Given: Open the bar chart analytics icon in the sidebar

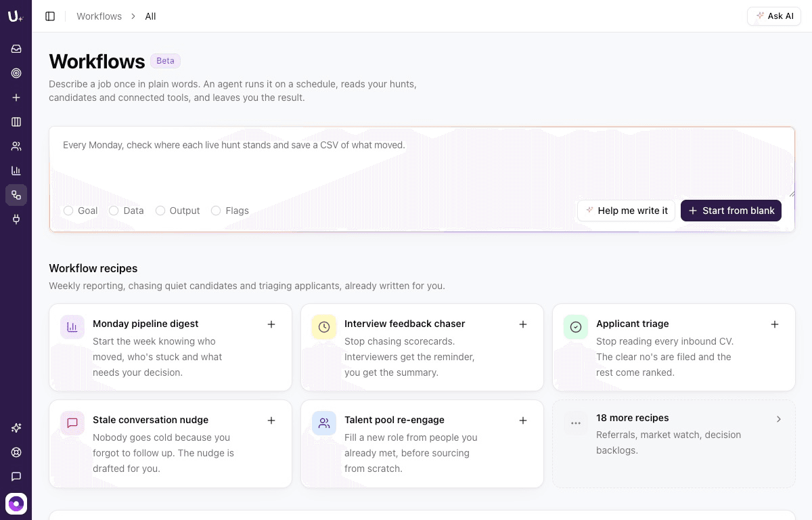Looking at the screenshot, I should click(16, 171).
